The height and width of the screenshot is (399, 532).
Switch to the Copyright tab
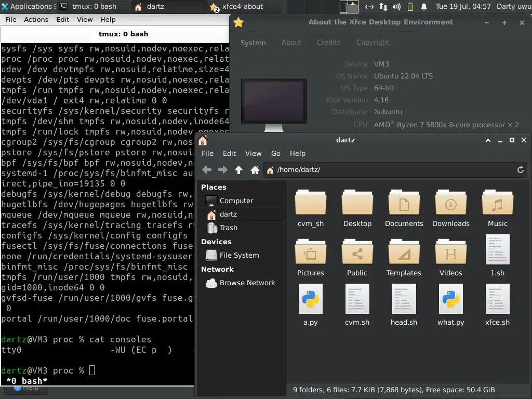pyautogui.click(x=373, y=43)
